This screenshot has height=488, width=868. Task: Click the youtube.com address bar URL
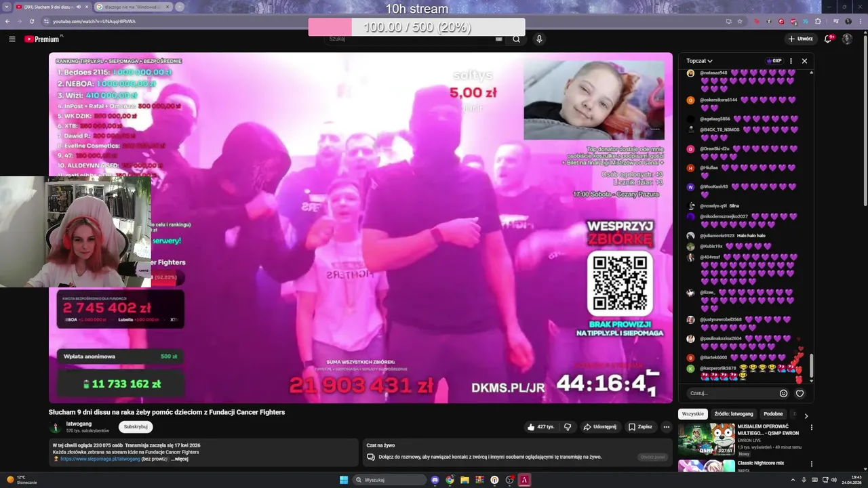[x=94, y=21]
